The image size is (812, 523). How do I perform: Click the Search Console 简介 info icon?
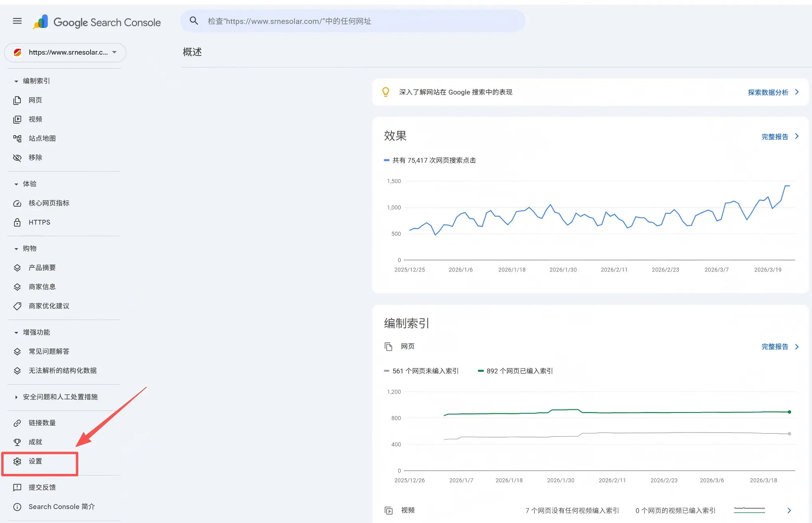(x=17, y=507)
